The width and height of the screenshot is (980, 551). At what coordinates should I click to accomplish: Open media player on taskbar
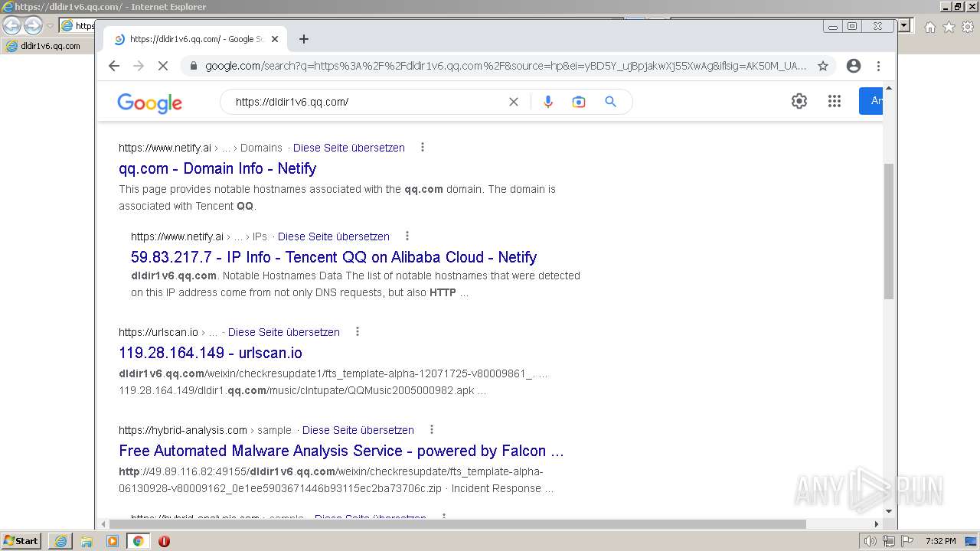click(113, 541)
